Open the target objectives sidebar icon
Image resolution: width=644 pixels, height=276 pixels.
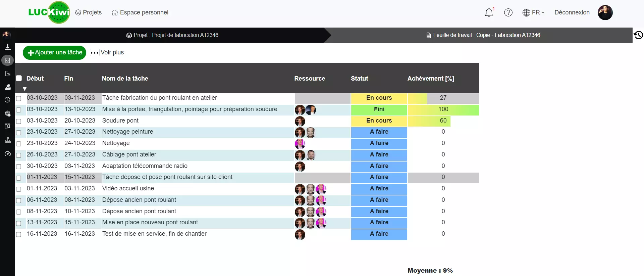coord(7,113)
